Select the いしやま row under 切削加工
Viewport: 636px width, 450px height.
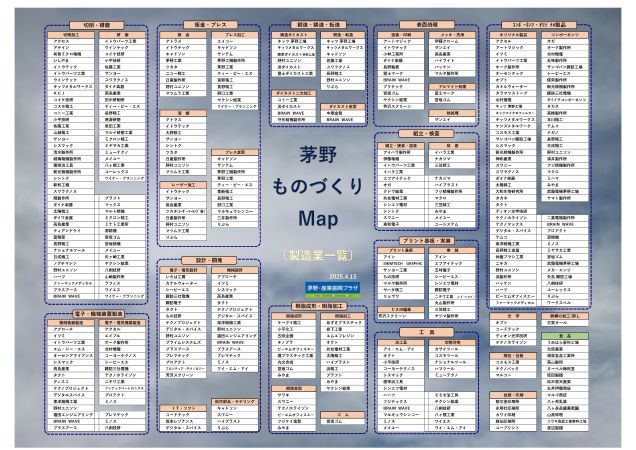71,60
